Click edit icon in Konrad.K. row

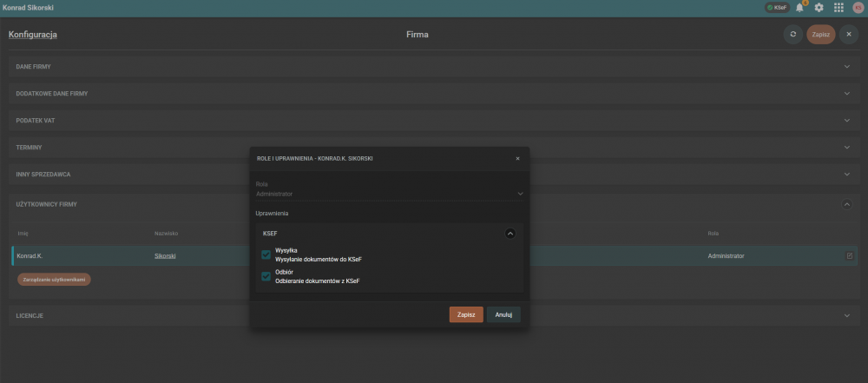(x=849, y=256)
